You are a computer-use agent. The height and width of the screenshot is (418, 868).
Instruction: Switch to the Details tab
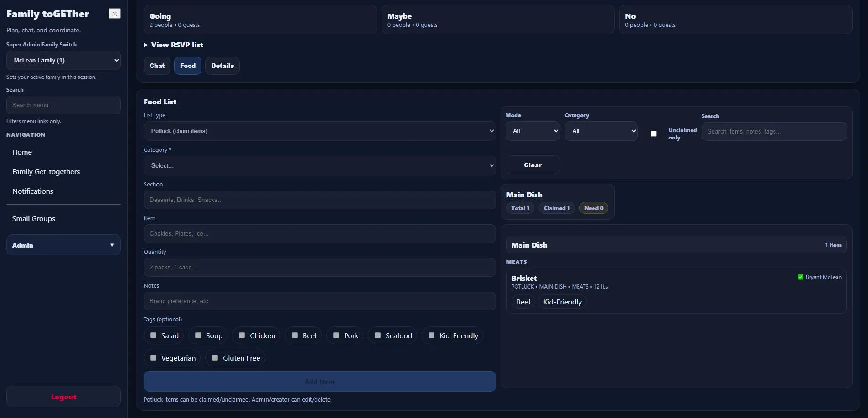(222, 66)
